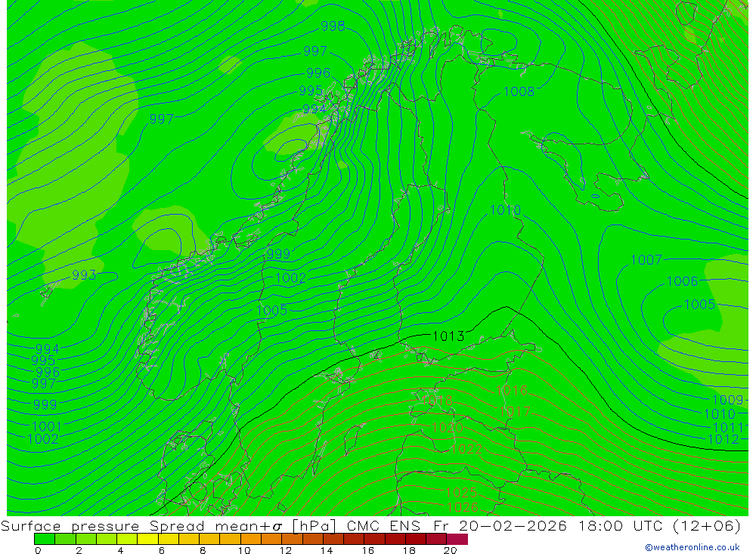
Task: Select the 1012 isobar label
Action: [x=723, y=439]
